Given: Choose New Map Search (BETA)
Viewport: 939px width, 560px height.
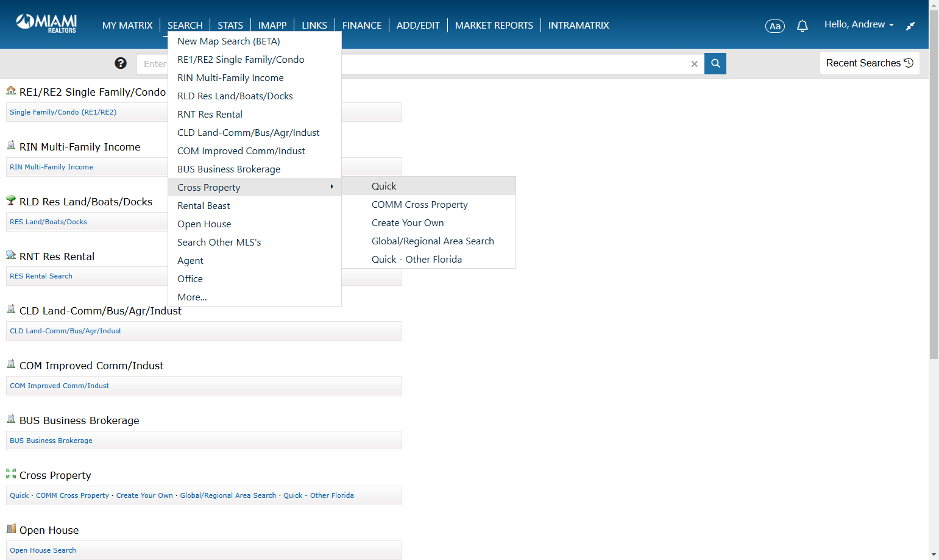Looking at the screenshot, I should click(254, 41).
